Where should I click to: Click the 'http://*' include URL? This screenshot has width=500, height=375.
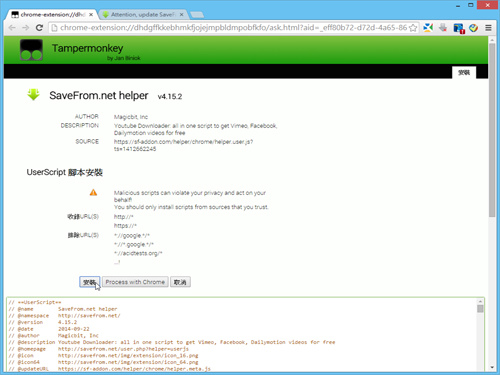click(123, 217)
